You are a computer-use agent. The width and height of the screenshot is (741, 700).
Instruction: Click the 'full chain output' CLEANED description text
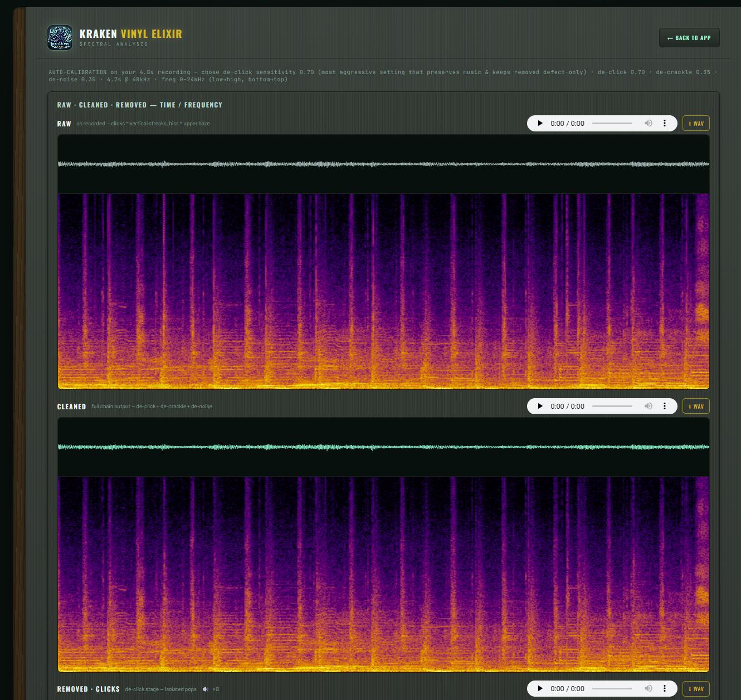coord(152,407)
